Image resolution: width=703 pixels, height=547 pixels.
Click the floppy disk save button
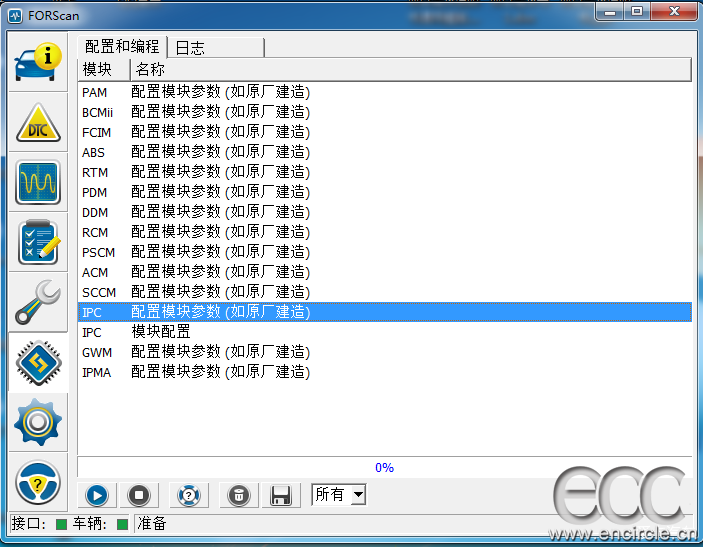pos(281,495)
